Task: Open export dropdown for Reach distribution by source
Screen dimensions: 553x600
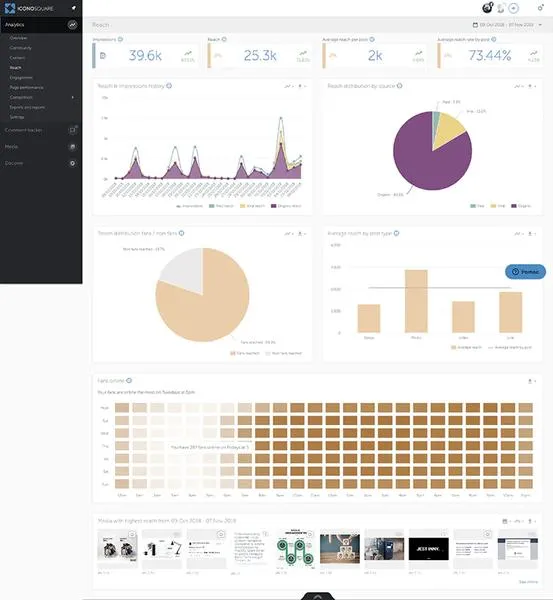Action: point(532,86)
